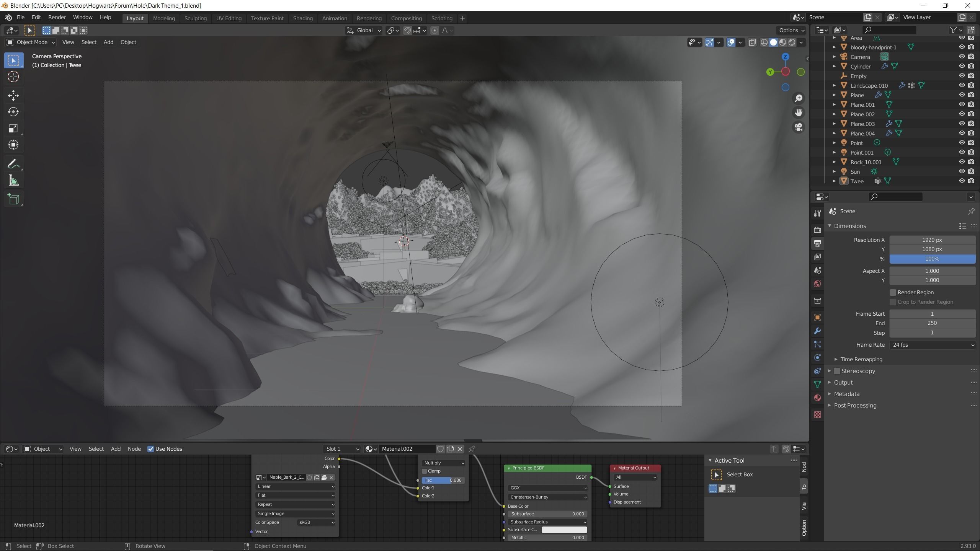
Task: Toggle the Clamp checkbox on Multiply node
Action: (x=424, y=471)
